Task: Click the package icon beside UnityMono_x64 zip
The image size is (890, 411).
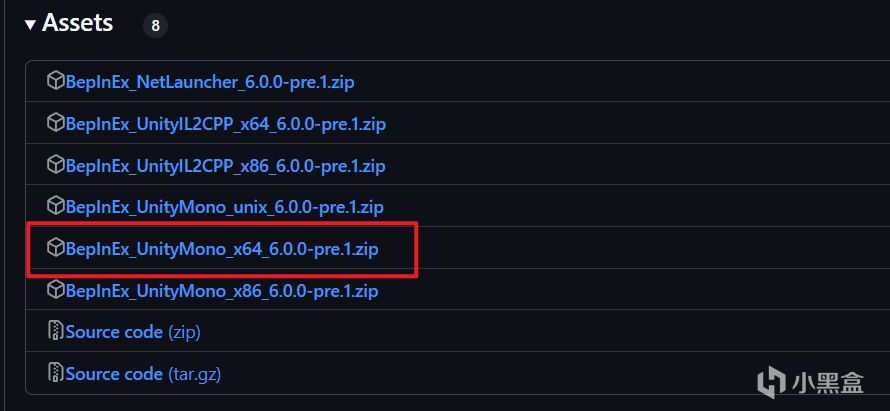Action: point(55,248)
